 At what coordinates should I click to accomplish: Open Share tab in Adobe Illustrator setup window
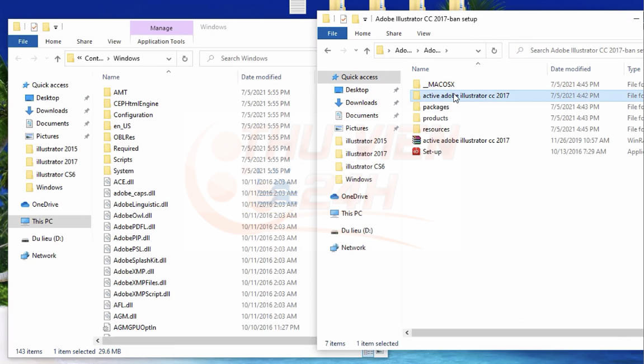click(x=394, y=33)
